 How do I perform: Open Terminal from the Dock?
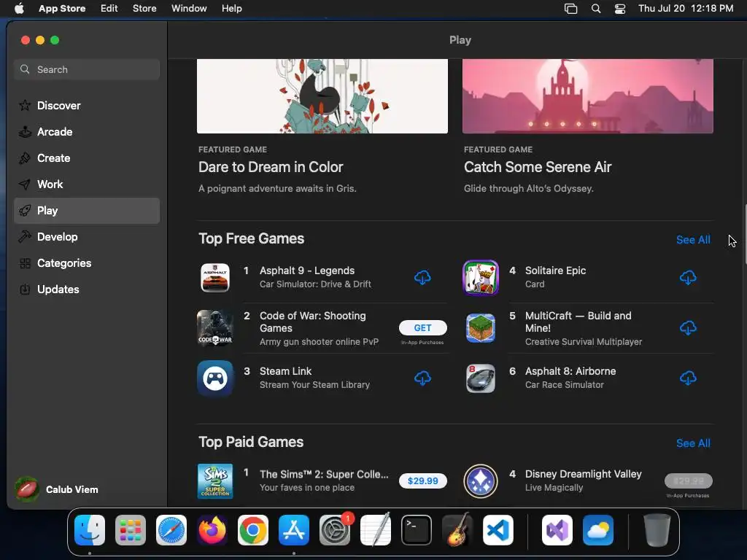pos(417,530)
